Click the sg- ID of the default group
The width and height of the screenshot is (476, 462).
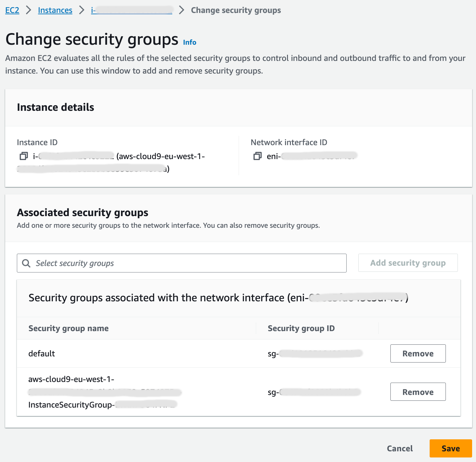[316, 353]
